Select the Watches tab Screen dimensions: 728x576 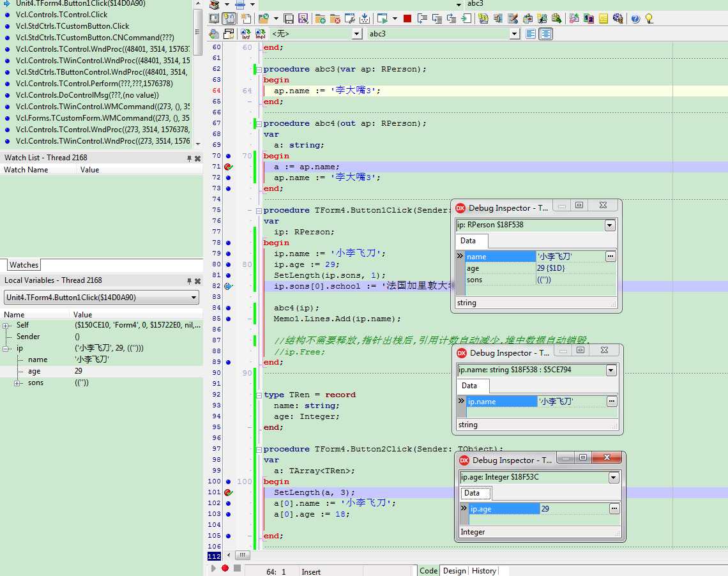click(24, 265)
